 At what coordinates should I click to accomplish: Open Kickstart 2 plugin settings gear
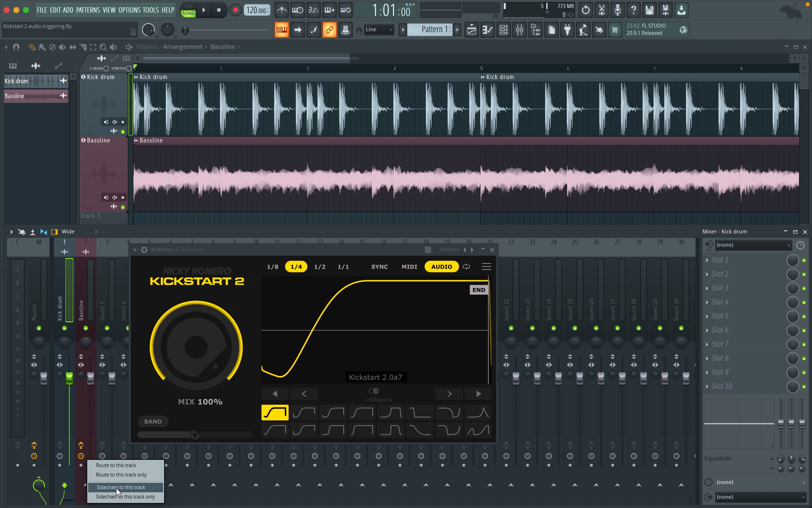144,250
